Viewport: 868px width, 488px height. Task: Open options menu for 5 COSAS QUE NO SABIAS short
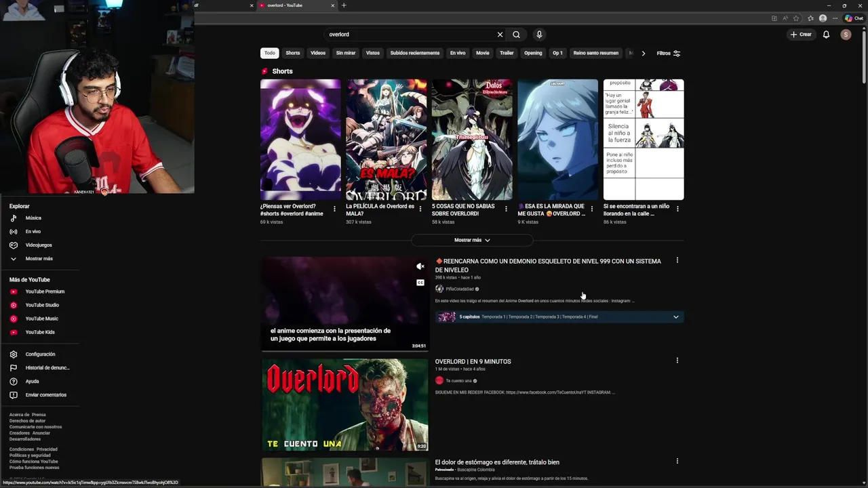506,209
